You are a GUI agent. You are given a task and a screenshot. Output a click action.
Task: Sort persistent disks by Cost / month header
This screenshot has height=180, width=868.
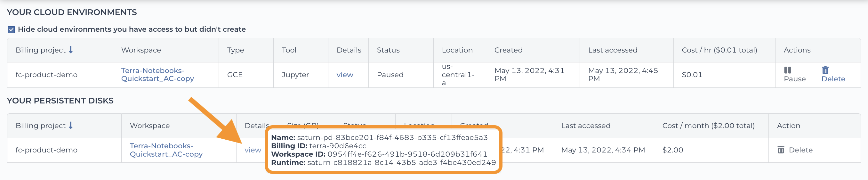708,126
